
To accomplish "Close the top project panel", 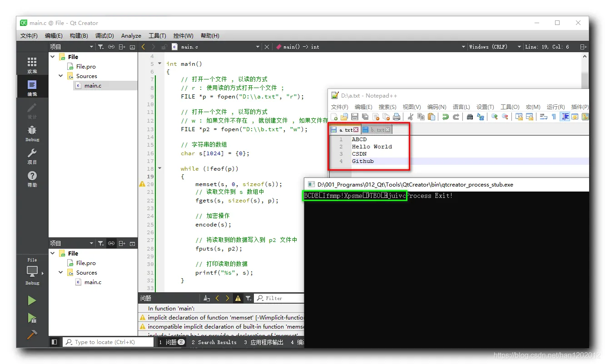I will (132, 47).
